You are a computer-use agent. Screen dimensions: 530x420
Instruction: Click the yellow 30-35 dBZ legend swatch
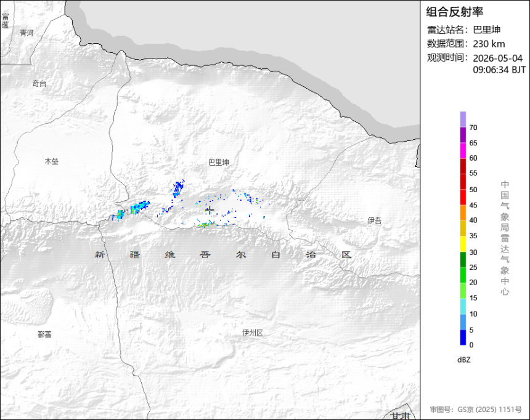coord(463,243)
